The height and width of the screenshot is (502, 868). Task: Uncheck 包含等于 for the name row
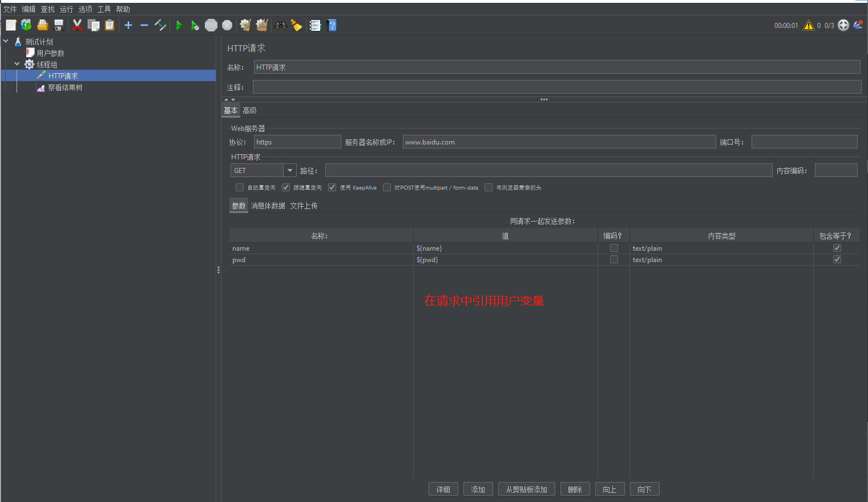click(837, 248)
